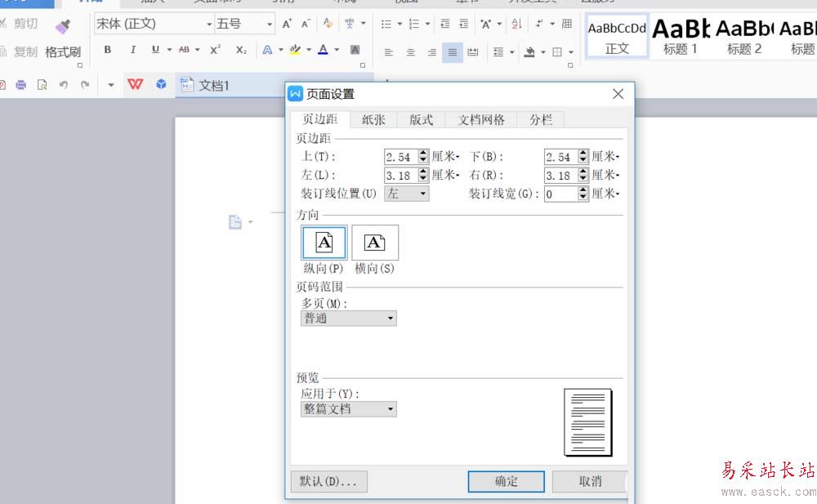Open the 多页(M) dropdown showing 普通
Screen dimensions: 817x504
pyautogui.click(x=349, y=319)
